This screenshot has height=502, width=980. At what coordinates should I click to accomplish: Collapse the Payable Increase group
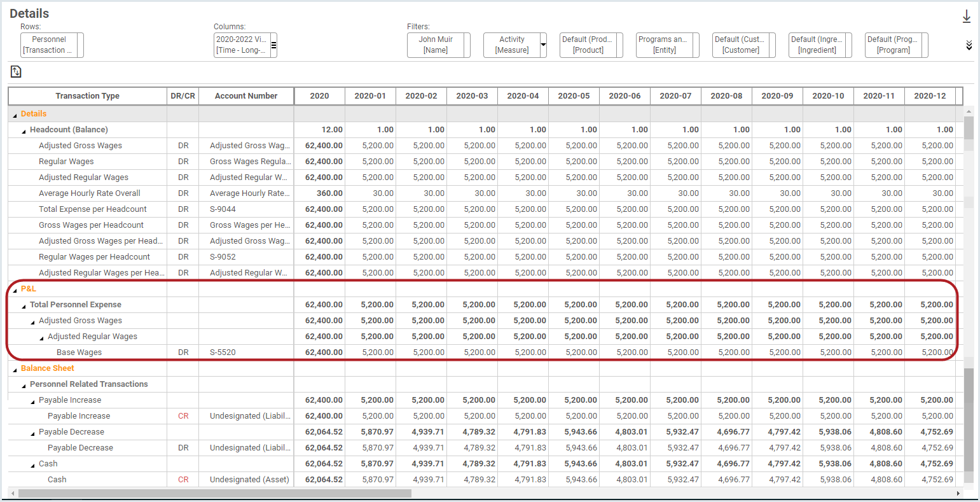pyautogui.click(x=33, y=401)
